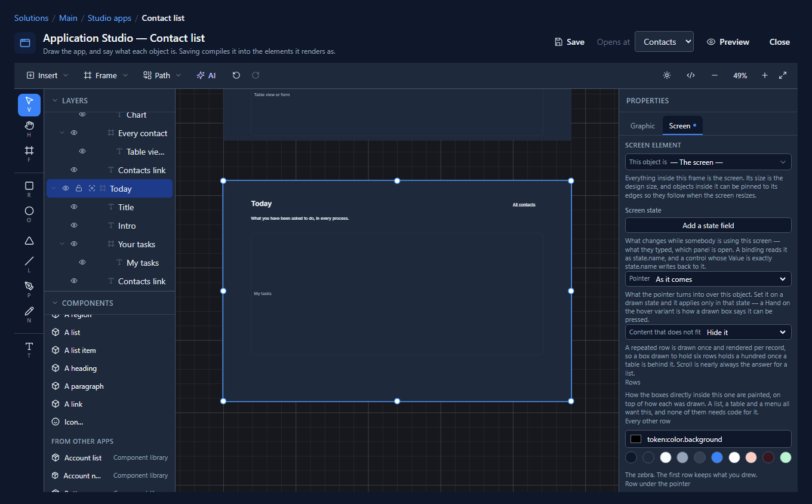Open the app Preview

pos(728,42)
